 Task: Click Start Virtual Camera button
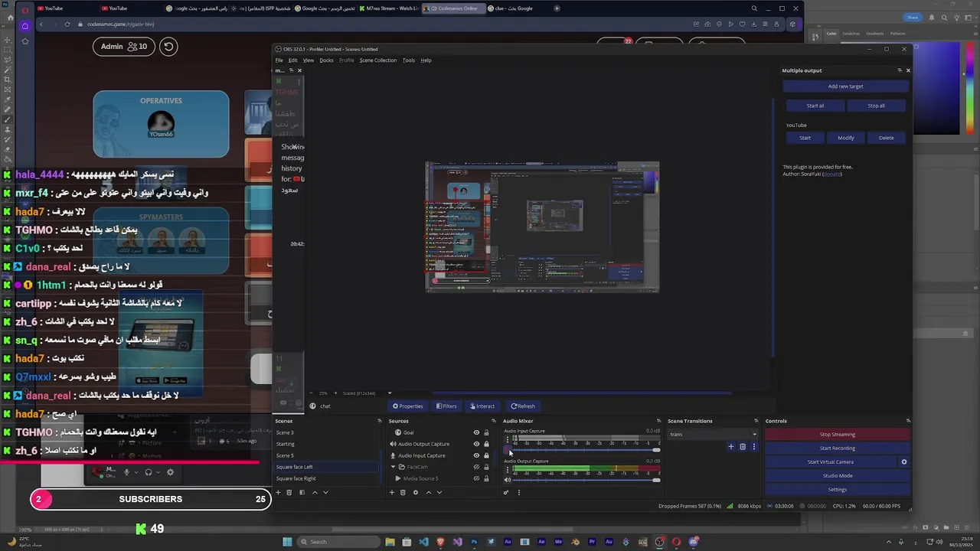(x=830, y=462)
